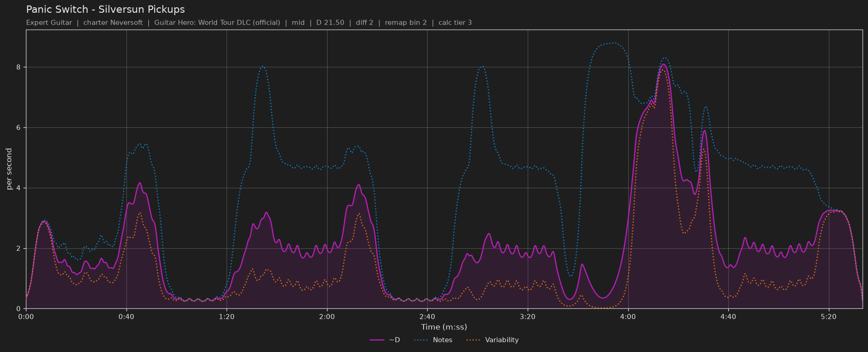Click "Guitar Hero: World Tour DLC (official)" text
Viewport: 868px width, 352px height.
tap(217, 23)
